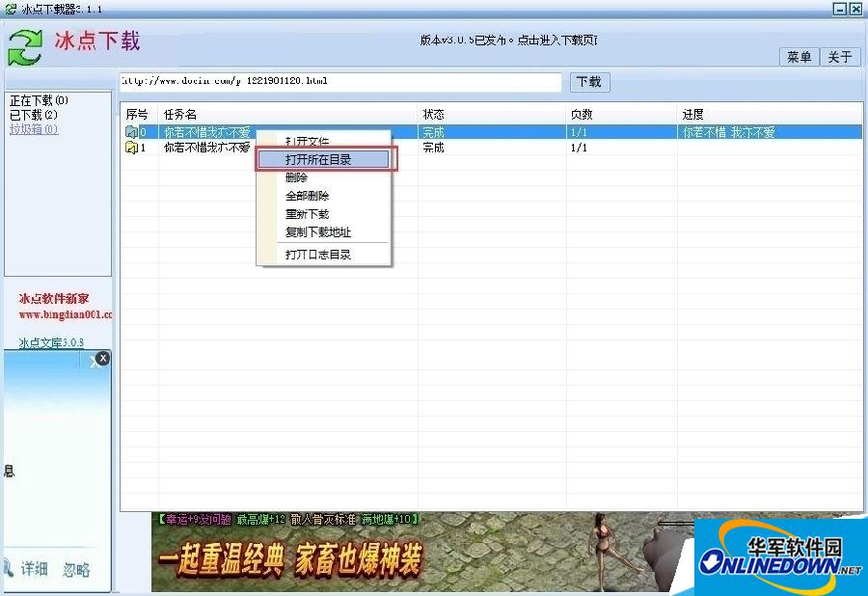Viewport: 868px width, 596px height.
Task: Choose 重新下载 from the context menu
Action: pyautogui.click(x=308, y=214)
